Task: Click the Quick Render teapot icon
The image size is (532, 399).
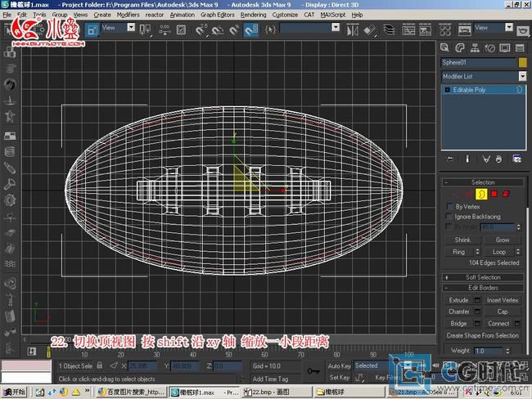Action: tap(523, 31)
